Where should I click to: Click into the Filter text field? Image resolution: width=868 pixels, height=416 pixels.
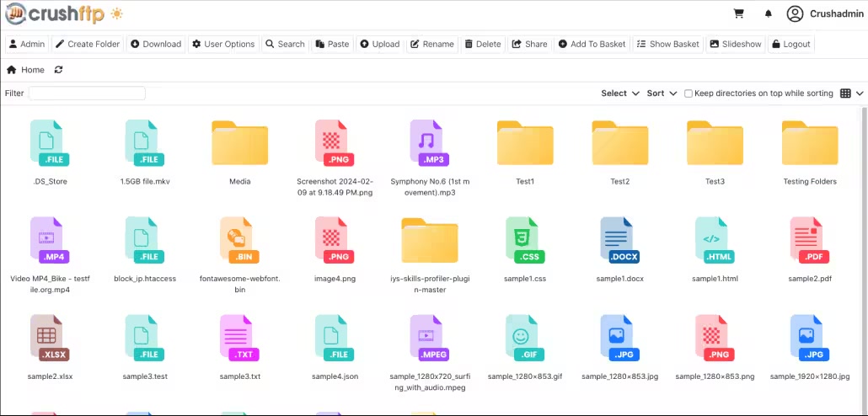point(87,93)
